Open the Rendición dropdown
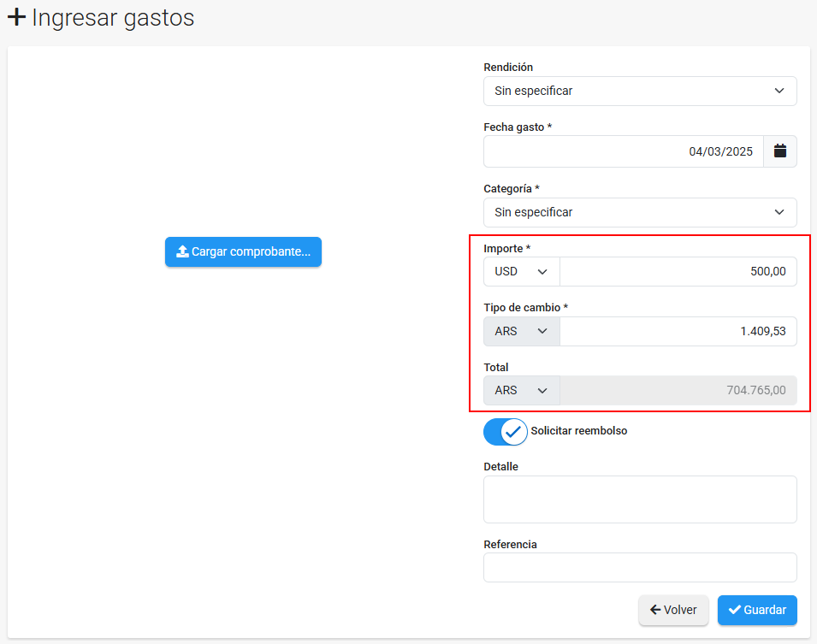The width and height of the screenshot is (817, 644). pyautogui.click(x=640, y=91)
